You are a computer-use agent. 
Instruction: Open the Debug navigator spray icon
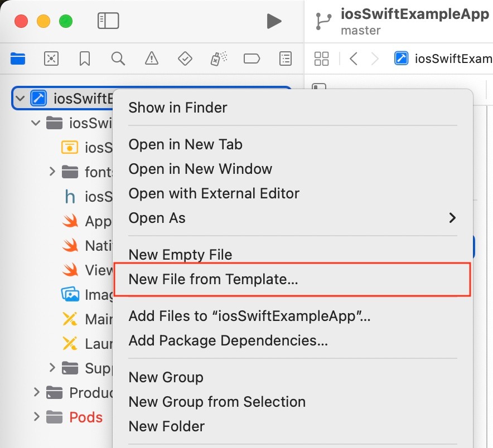click(x=217, y=59)
